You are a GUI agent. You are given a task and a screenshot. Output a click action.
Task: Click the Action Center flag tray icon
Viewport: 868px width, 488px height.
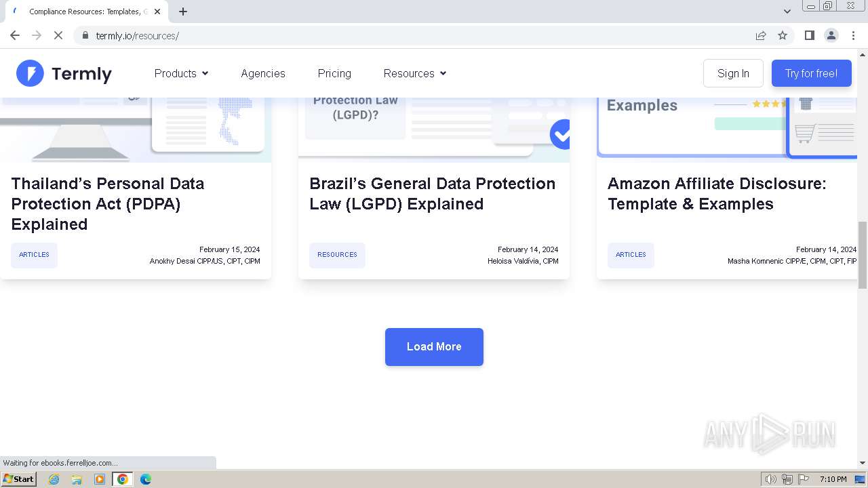[x=804, y=479]
